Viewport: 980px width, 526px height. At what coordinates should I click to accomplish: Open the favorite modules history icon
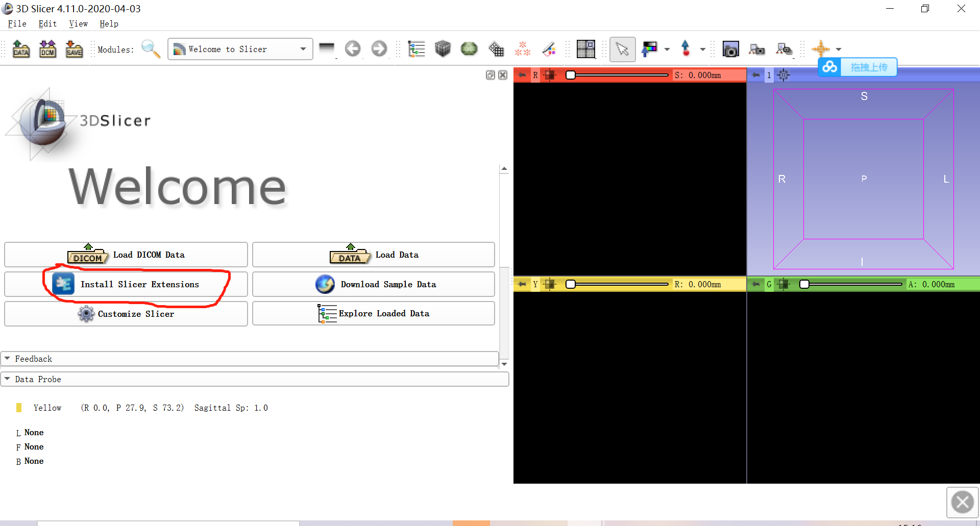pos(327,48)
